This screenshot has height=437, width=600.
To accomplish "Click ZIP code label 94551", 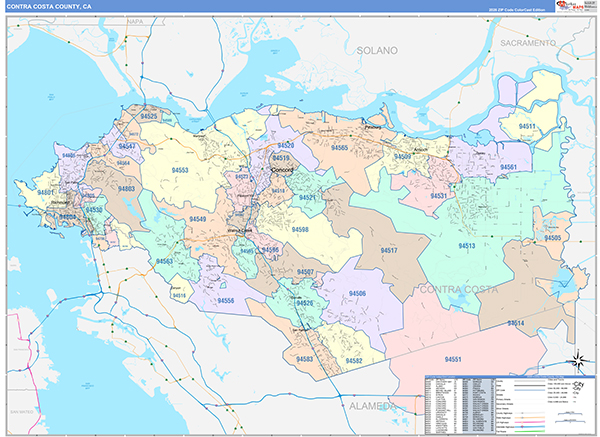I will 453,359.
